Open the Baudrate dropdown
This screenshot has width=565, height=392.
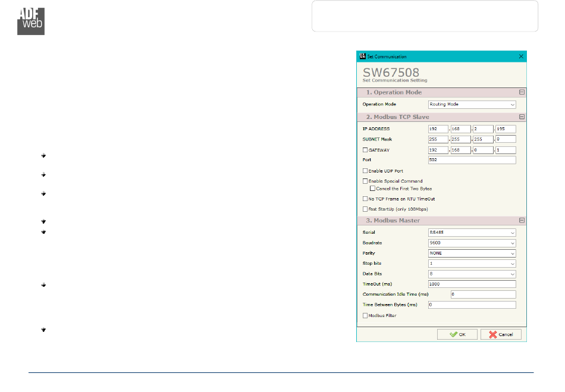472,243
